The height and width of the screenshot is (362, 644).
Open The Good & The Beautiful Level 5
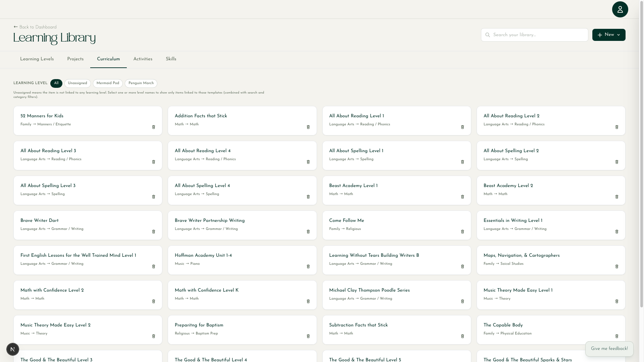point(365,360)
